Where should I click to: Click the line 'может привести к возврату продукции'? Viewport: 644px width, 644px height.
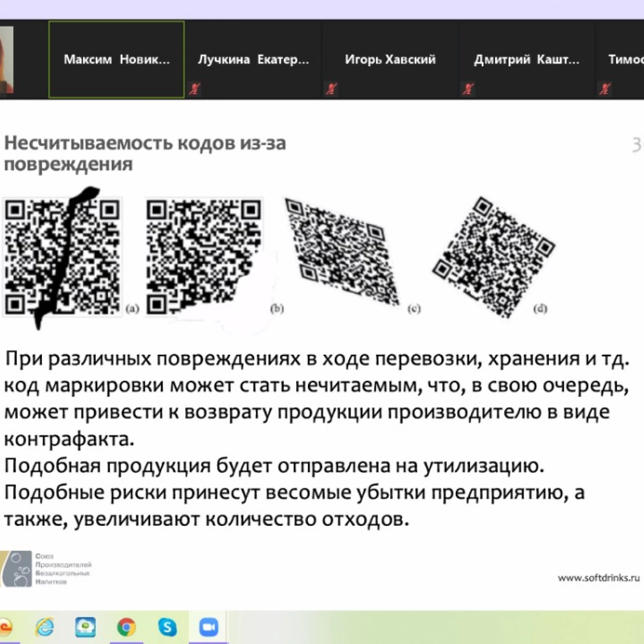tap(307, 412)
